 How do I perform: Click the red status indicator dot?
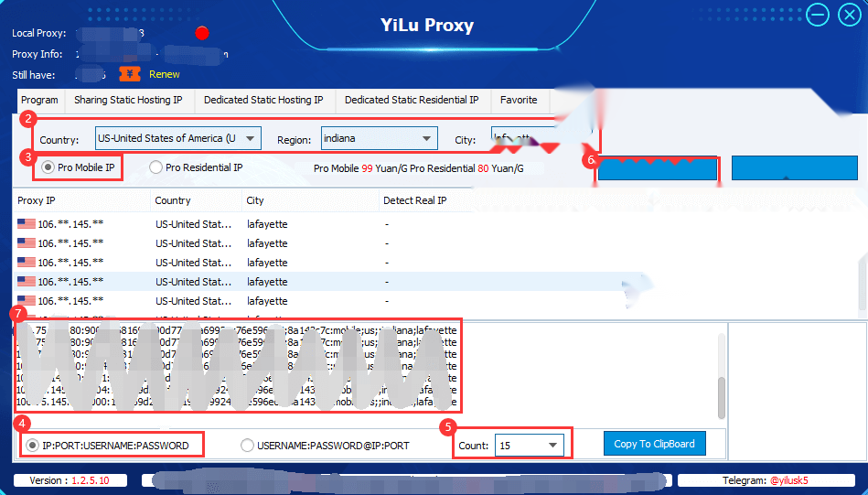coord(202,33)
